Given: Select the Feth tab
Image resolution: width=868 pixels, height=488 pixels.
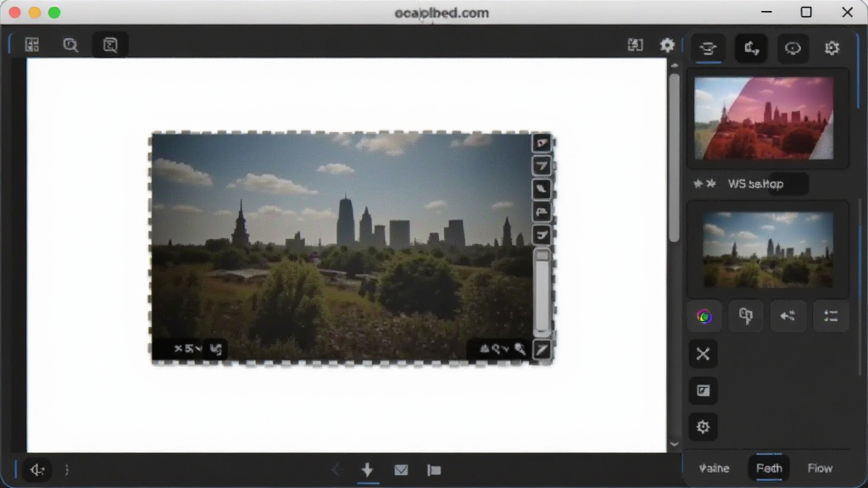Looking at the screenshot, I should coord(769,468).
